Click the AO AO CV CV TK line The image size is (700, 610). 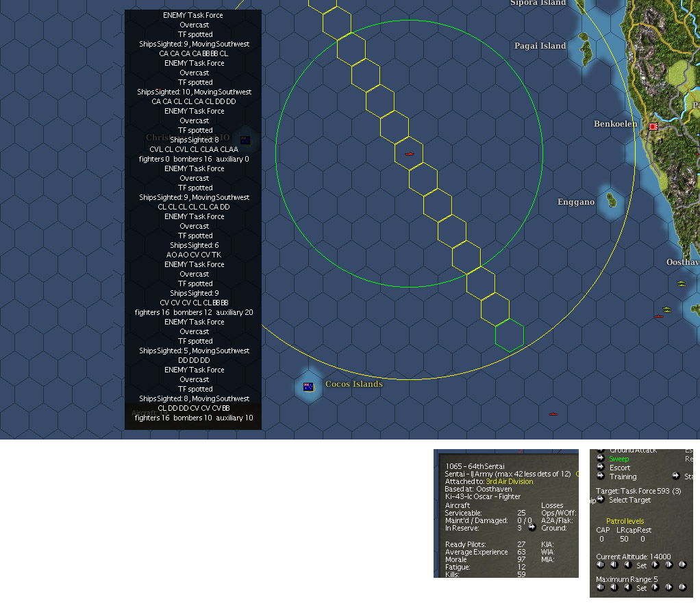click(194, 255)
